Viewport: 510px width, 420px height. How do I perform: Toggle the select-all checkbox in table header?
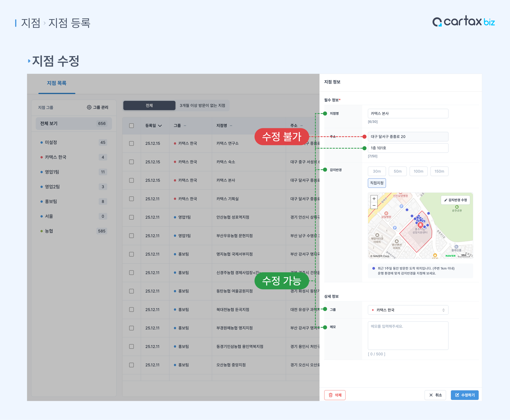[x=132, y=126]
